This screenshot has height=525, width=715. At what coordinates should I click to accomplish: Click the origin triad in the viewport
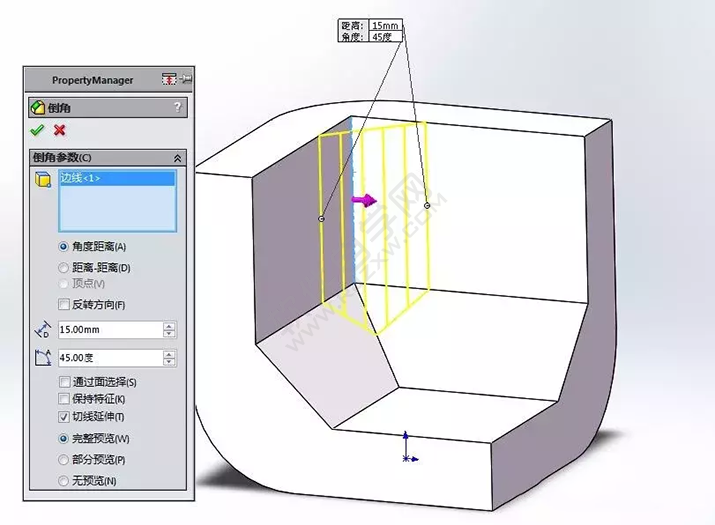tap(409, 448)
